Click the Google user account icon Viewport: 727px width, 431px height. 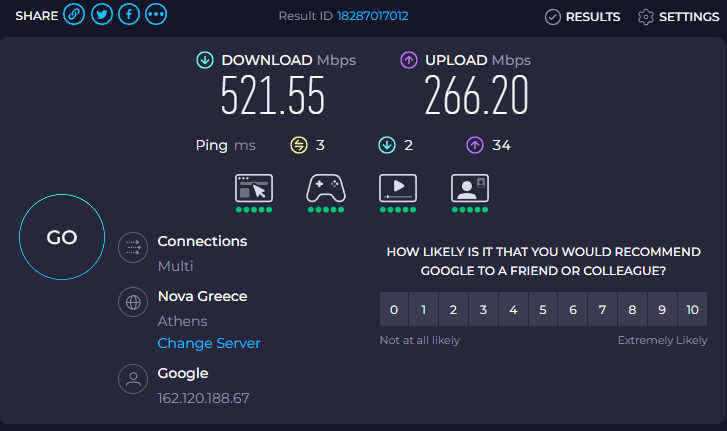coord(132,379)
